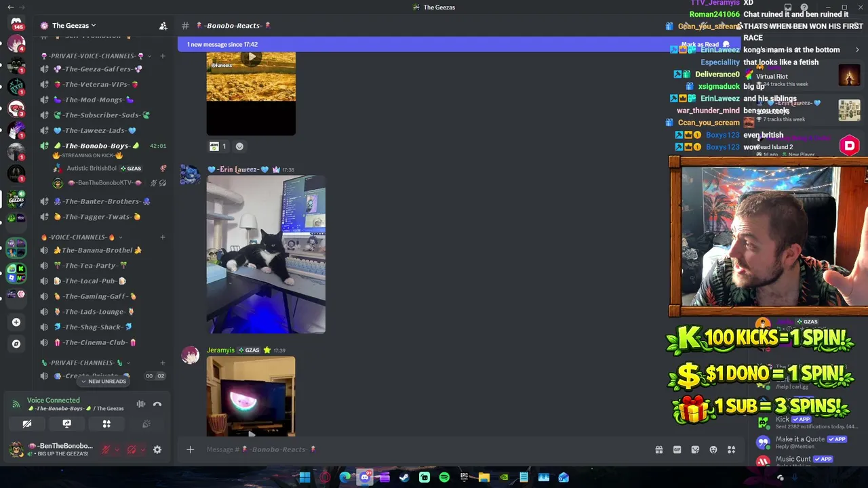
Task: Add channel to VOICE-CHANNELS category
Action: click(163, 237)
